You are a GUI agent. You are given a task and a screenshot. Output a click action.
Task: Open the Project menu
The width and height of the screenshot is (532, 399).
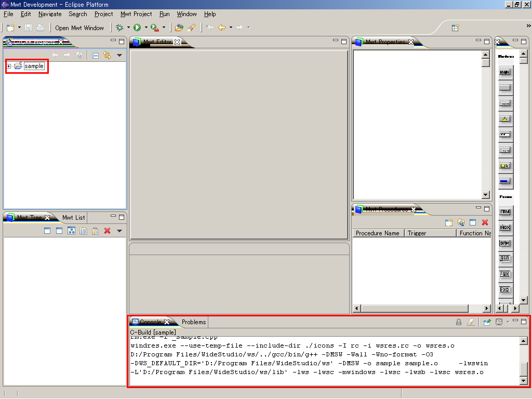point(103,14)
